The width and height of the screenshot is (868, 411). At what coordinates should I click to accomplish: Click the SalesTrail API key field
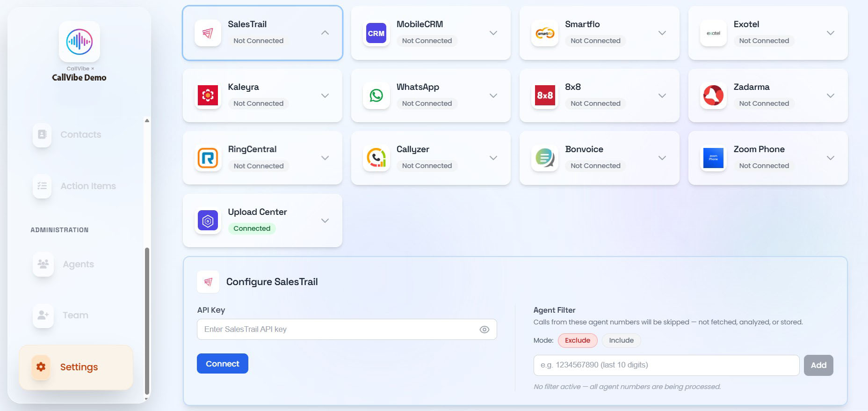tap(347, 330)
